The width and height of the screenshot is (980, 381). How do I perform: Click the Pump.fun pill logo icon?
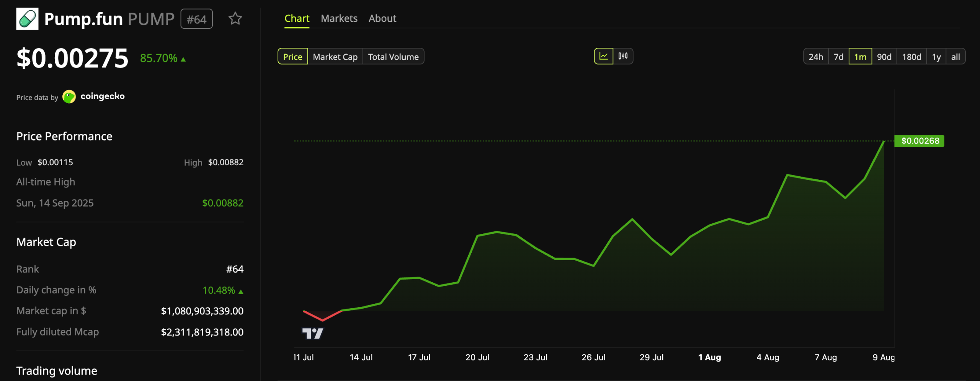click(27, 19)
